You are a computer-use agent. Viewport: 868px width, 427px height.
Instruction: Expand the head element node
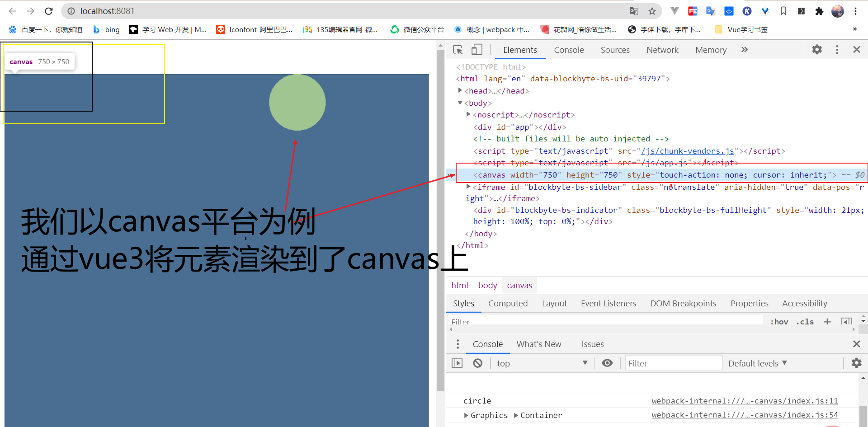pos(460,90)
